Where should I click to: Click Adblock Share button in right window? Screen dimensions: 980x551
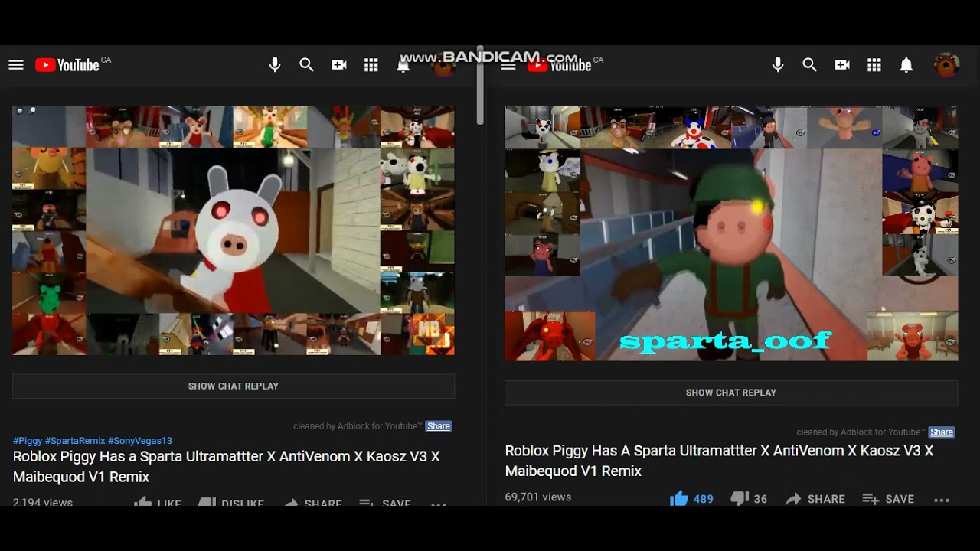[x=942, y=432]
